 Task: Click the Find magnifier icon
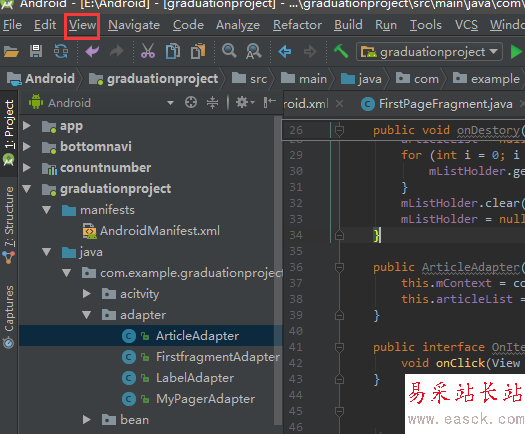[x=229, y=51]
